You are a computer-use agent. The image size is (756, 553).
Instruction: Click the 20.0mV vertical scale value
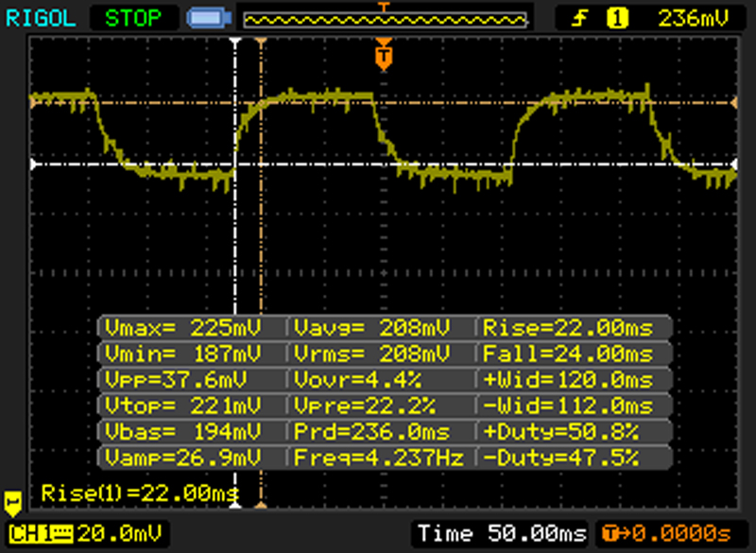[x=120, y=534]
